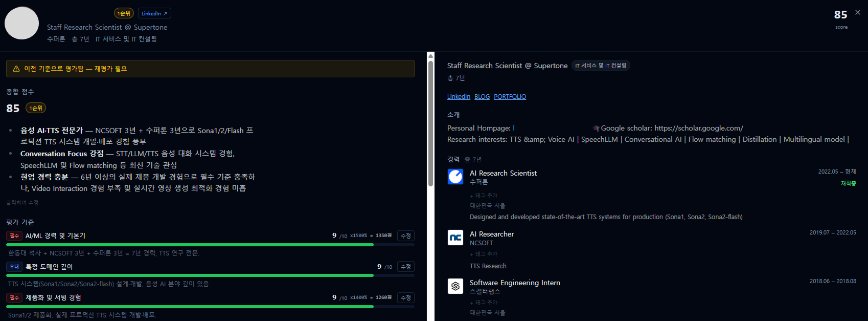Viewport: 868px width, 321px height.
Task: Click the 1순위 badge beside total score
Action: pyautogui.click(x=36, y=108)
